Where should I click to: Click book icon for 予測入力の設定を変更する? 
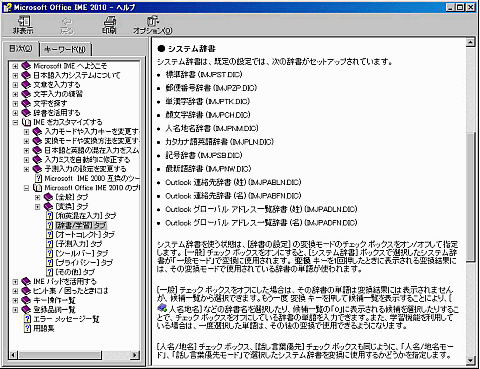pyautogui.click(x=37, y=169)
